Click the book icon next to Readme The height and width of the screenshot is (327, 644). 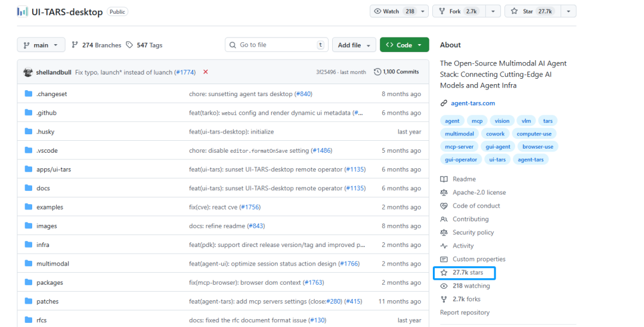[444, 179]
